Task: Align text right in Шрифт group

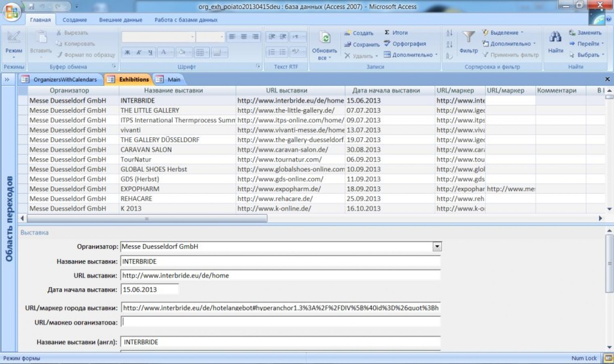Action: [255, 36]
